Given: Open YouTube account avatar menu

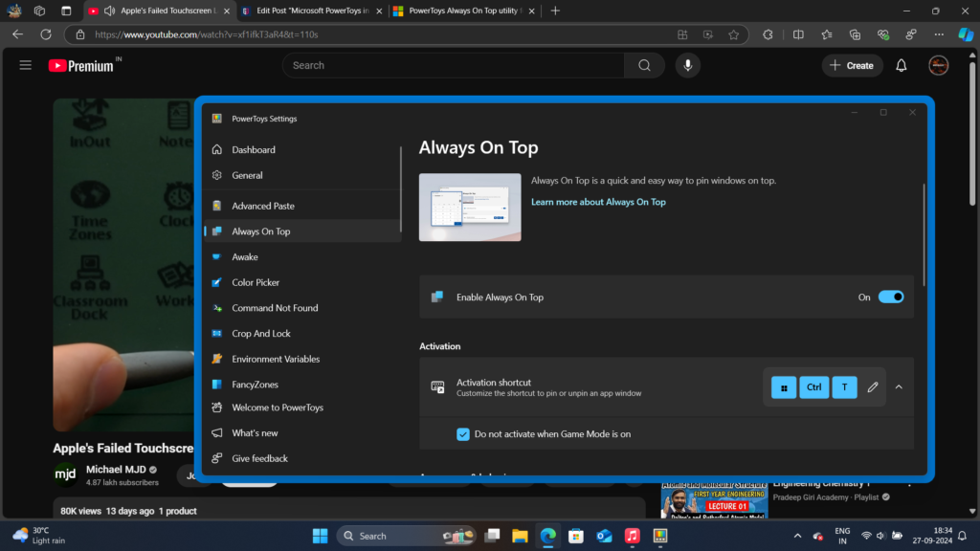Looking at the screenshot, I should pyautogui.click(x=938, y=66).
